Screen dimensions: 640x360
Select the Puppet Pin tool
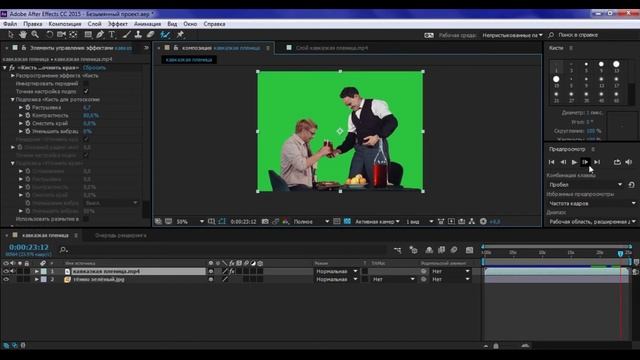[180, 35]
